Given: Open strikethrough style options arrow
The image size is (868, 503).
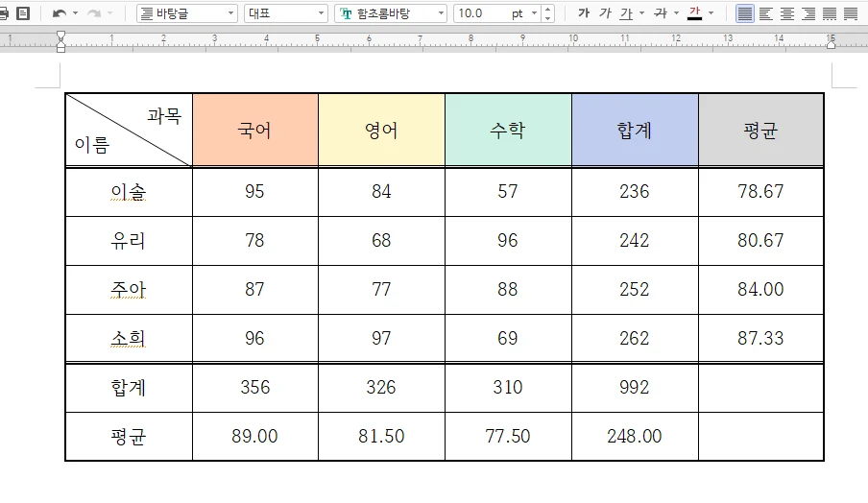Looking at the screenshot, I should pos(676,13).
